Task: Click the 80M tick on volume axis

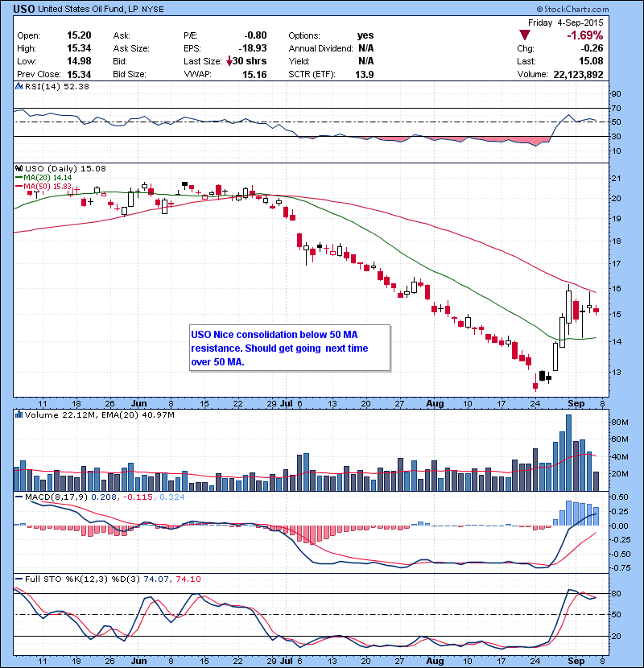Action: pyautogui.click(x=620, y=423)
